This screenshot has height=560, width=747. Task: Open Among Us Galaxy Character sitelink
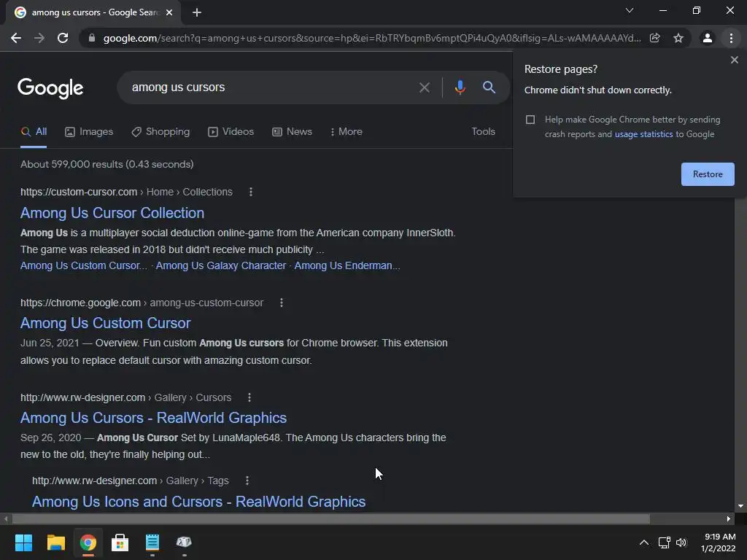[220, 265]
